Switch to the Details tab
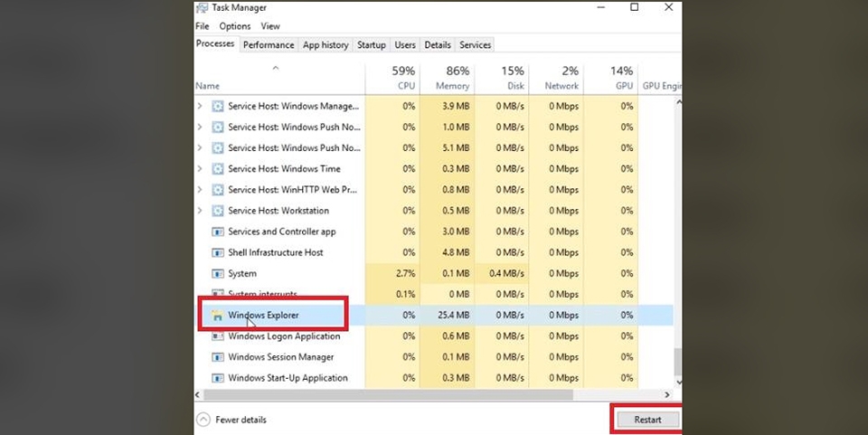868x435 pixels. pos(438,45)
